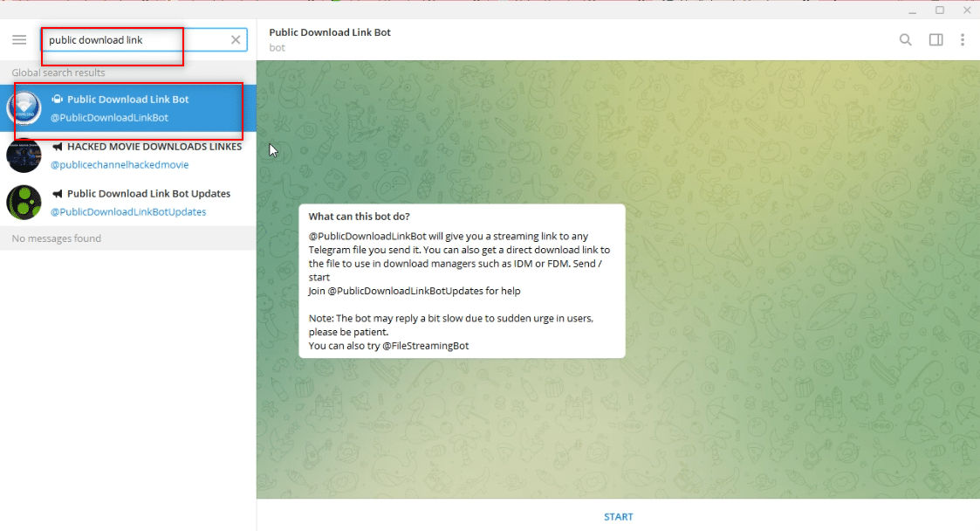Image resolution: width=980 pixels, height=531 pixels.
Task: Open @PublicDownloadLinkBot mention in description
Action: [x=367, y=237]
